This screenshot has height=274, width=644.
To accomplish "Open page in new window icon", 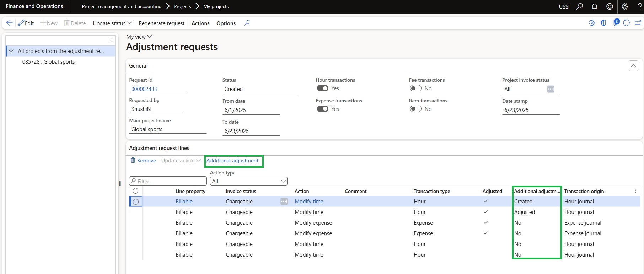I will [638, 23].
